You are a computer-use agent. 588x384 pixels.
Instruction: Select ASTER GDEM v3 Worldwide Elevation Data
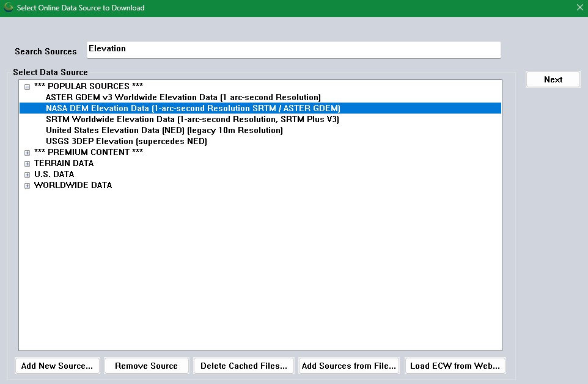pyautogui.click(x=183, y=98)
